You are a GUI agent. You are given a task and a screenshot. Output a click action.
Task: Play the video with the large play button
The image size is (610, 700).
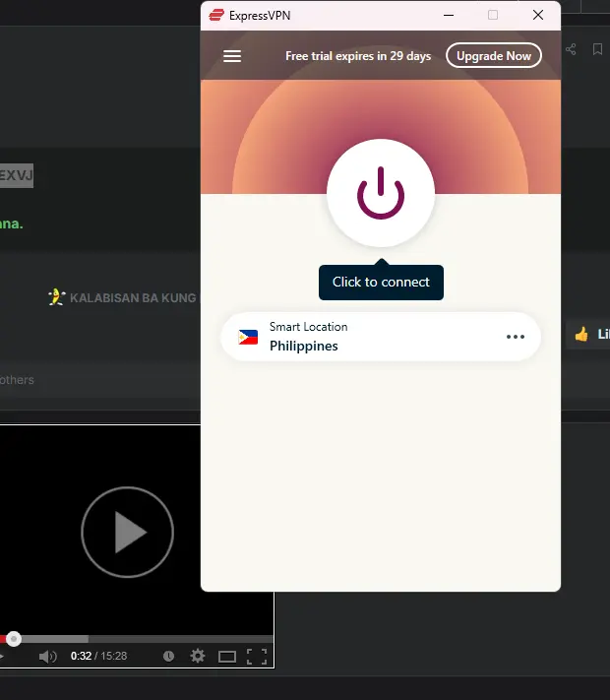127,532
